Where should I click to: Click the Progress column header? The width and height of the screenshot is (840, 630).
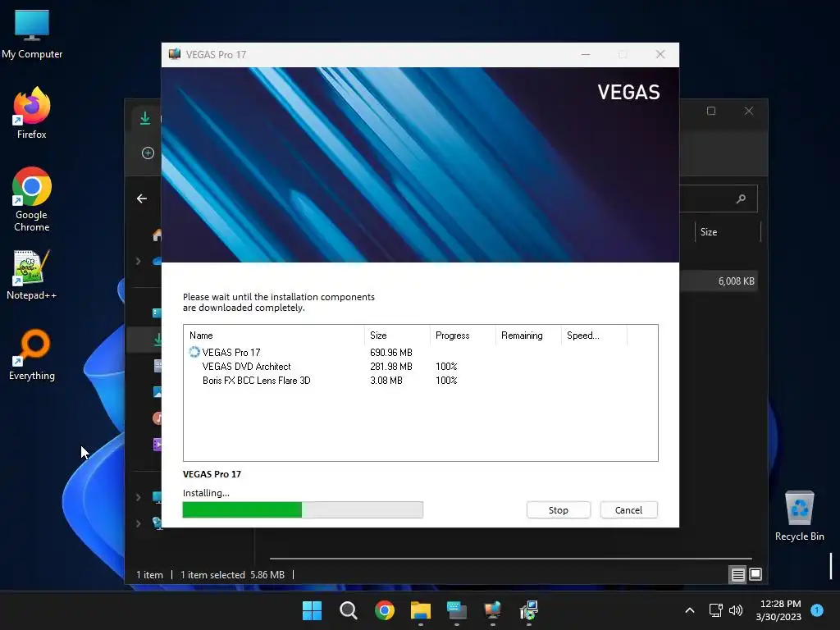tap(463, 336)
